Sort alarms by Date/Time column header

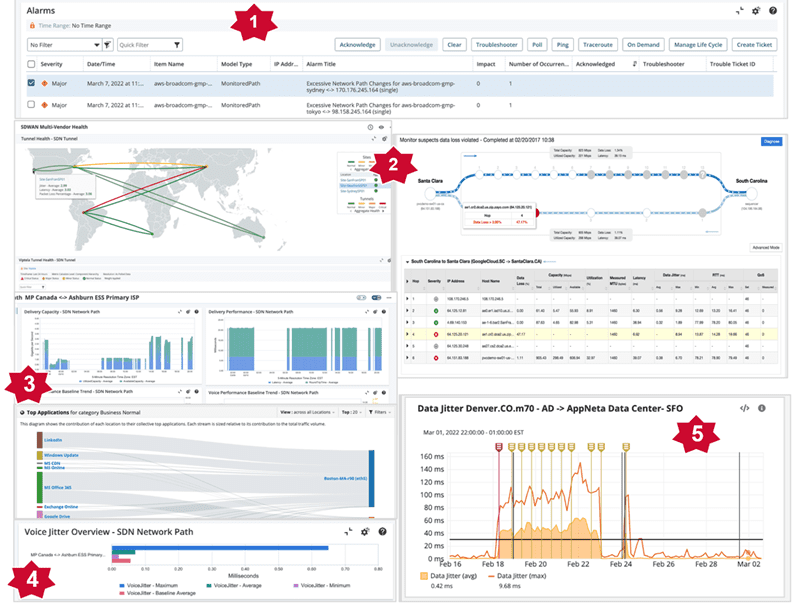[x=105, y=64]
